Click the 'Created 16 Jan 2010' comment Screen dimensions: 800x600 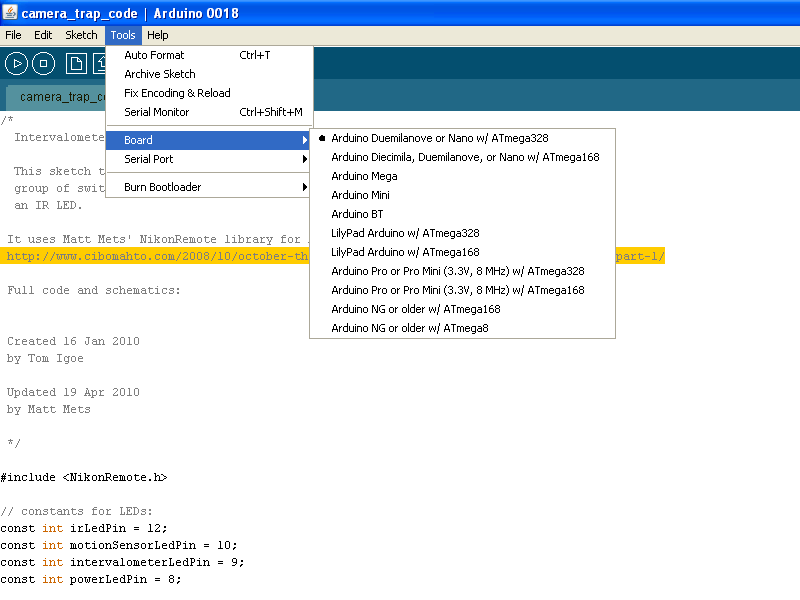pos(73,341)
